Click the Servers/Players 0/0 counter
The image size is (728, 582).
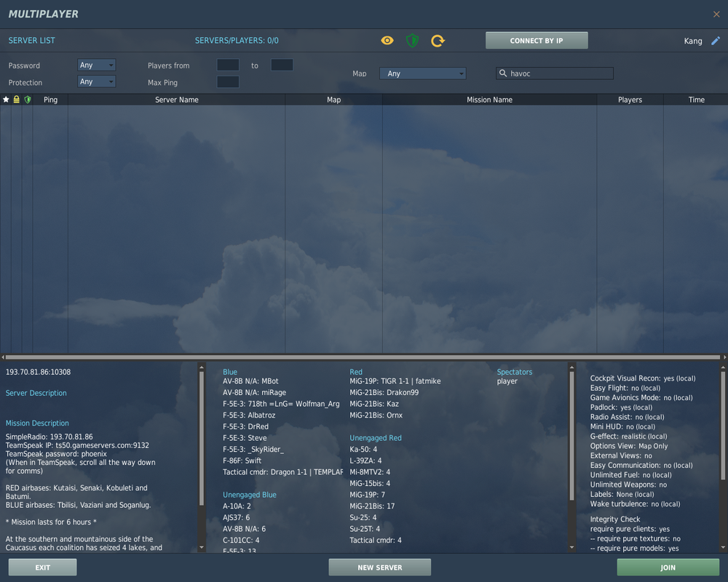[237, 41]
